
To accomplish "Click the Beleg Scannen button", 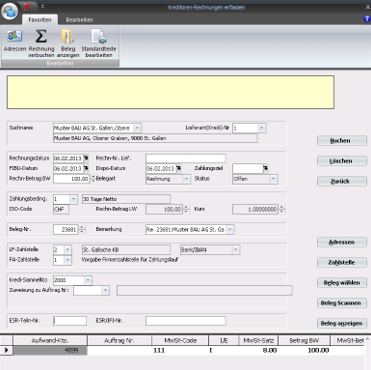I will [342, 303].
